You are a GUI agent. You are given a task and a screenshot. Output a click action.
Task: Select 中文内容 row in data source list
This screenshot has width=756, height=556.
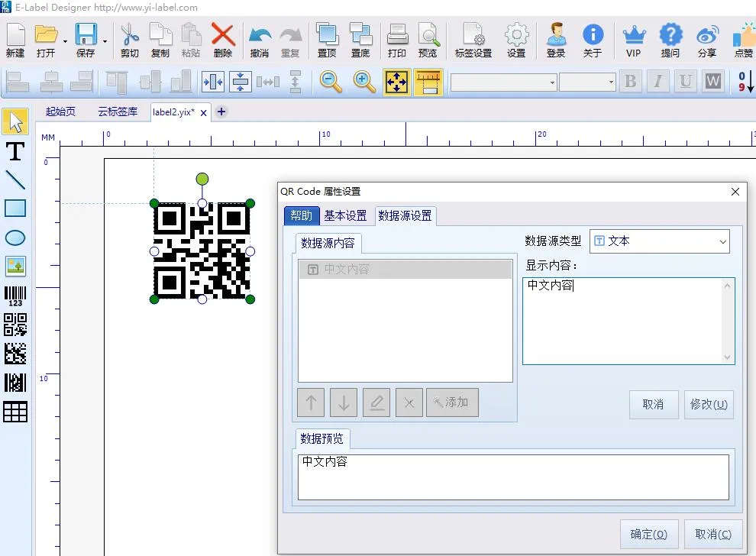[x=405, y=270]
